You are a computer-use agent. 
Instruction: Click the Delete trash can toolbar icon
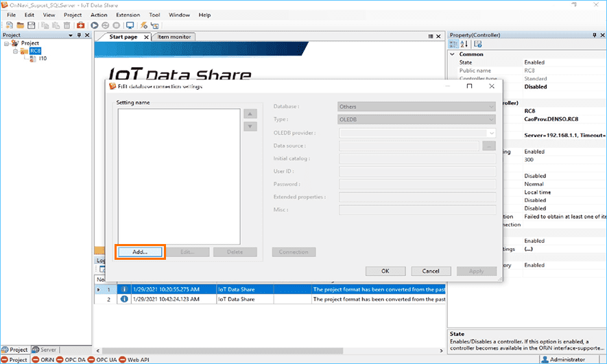coord(67,25)
